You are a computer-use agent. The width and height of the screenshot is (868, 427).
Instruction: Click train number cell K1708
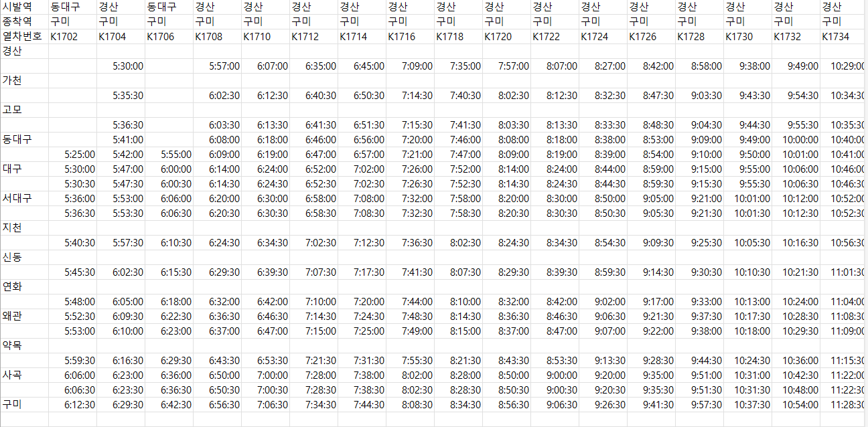click(x=218, y=37)
